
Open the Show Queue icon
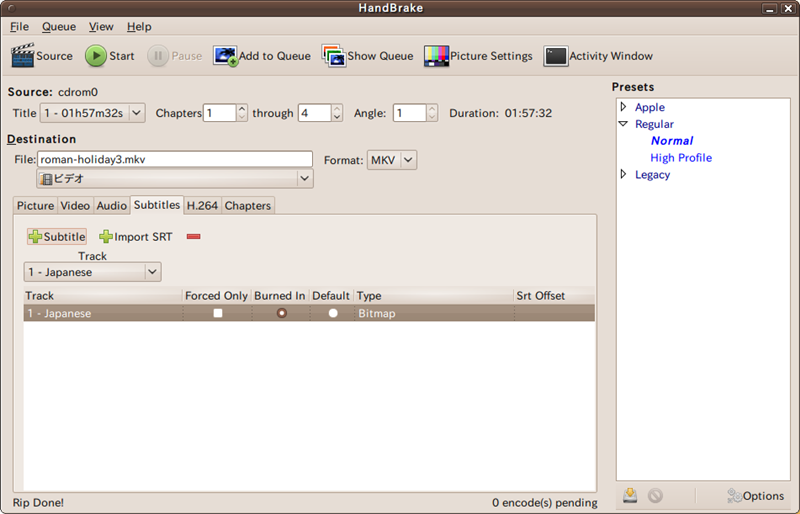coord(333,56)
